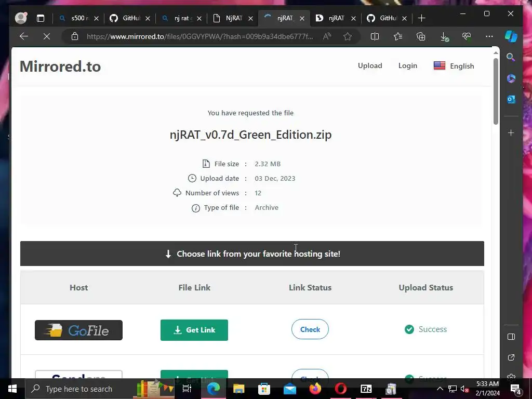Open the split screen icon in the toolbar
Screen dimensions: 532x399
click(375, 36)
